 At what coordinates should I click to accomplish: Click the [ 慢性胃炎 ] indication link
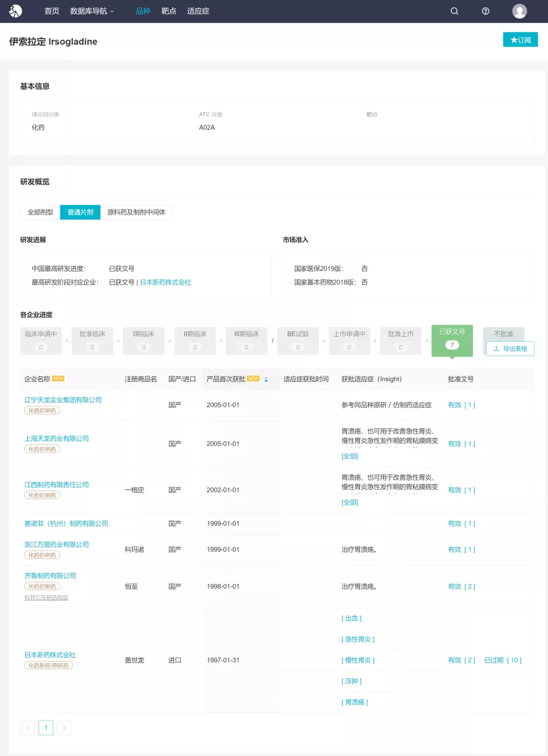[358, 660]
